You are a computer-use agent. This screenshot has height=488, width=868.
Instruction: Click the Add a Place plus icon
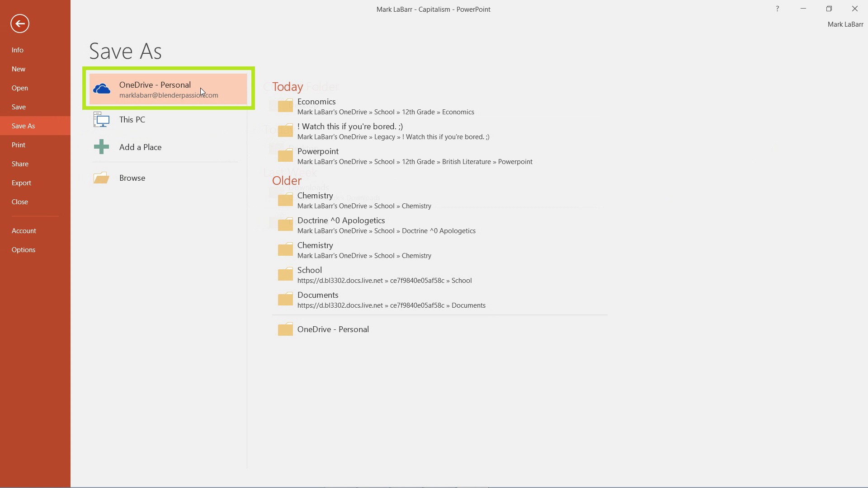[101, 146]
